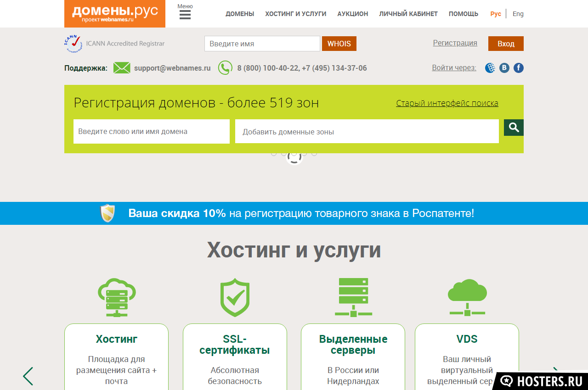The image size is (588, 390).
Task: Sign in via Facebook icon
Action: [519, 68]
